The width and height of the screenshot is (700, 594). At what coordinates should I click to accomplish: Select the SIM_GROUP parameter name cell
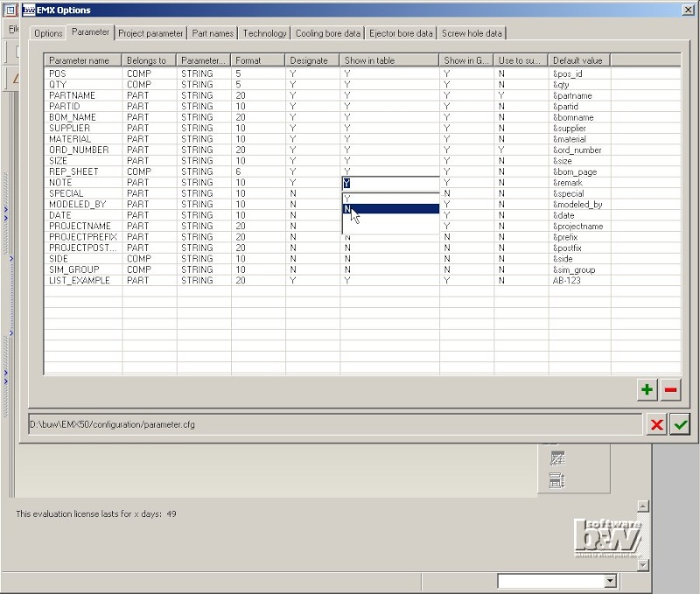point(83,269)
